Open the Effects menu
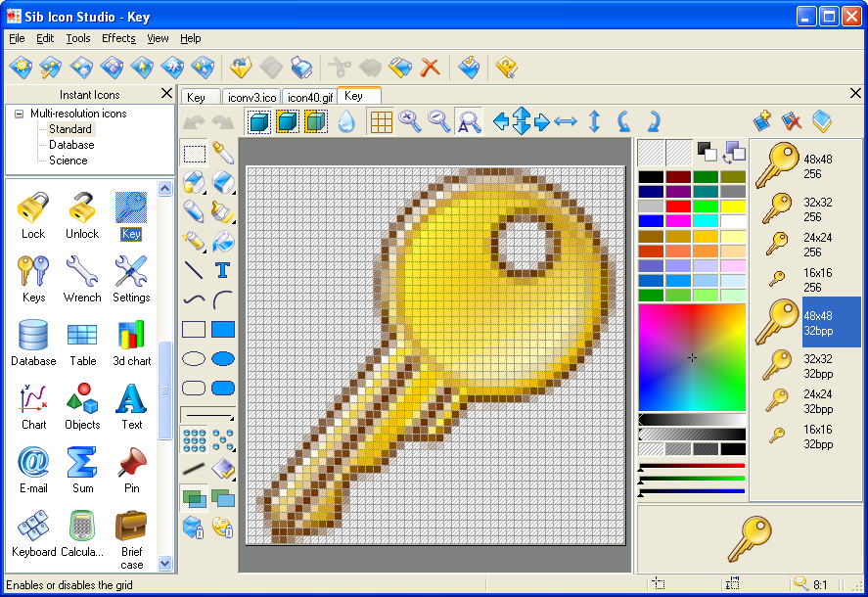This screenshot has height=597, width=868. pyautogui.click(x=118, y=38)
